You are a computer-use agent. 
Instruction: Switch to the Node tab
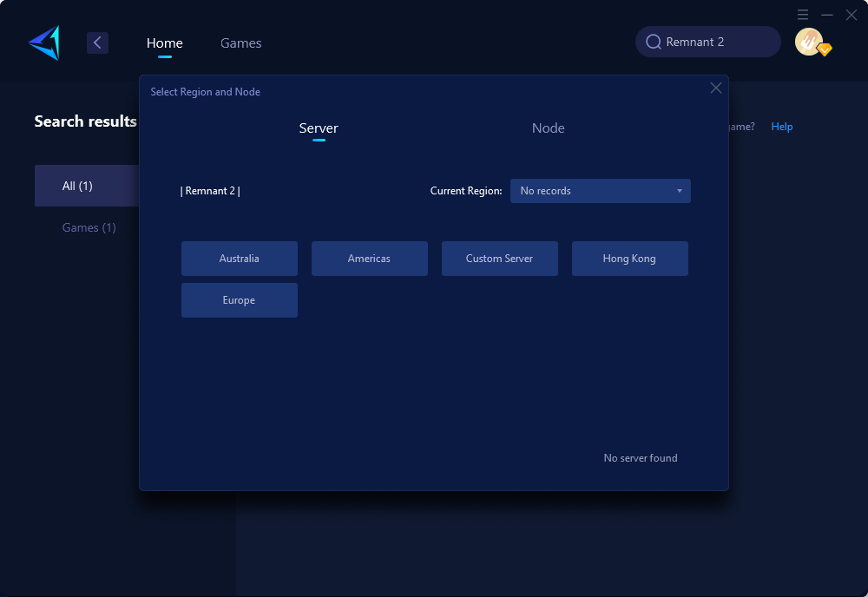[548, 128]
